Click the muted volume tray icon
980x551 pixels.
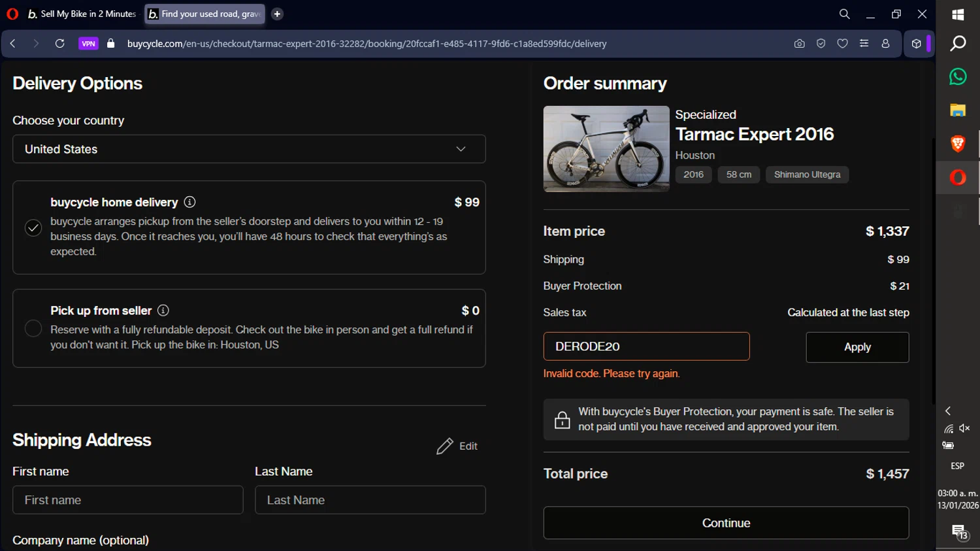coord(965,429)
